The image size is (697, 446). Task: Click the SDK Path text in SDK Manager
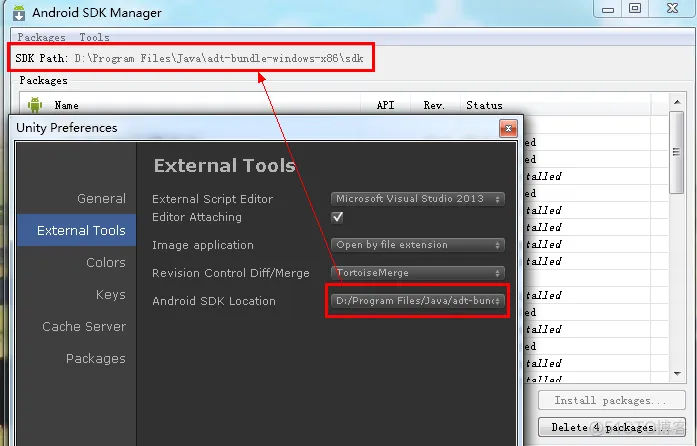click(x=189, y=58)
